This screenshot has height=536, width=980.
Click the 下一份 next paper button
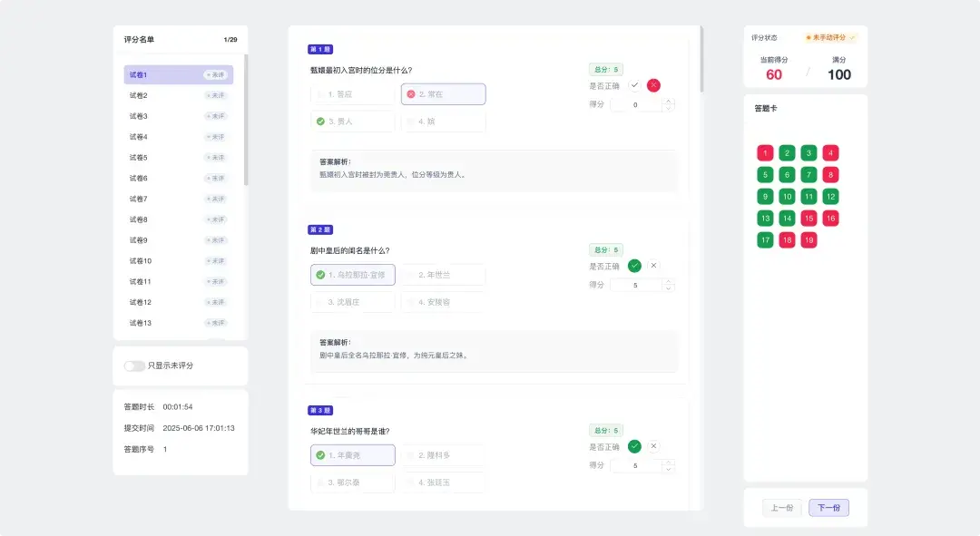(x=828, y=508)
